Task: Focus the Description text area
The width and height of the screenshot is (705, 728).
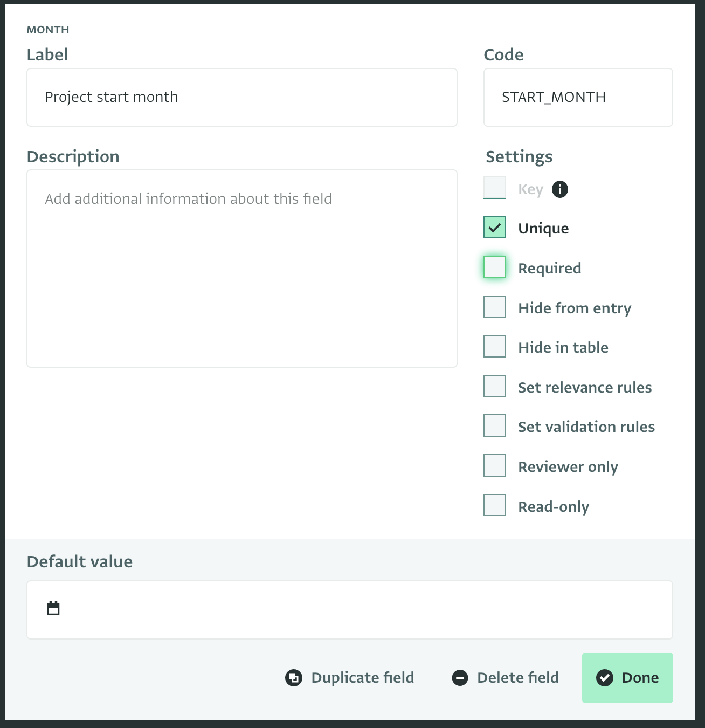Action: 242,269
